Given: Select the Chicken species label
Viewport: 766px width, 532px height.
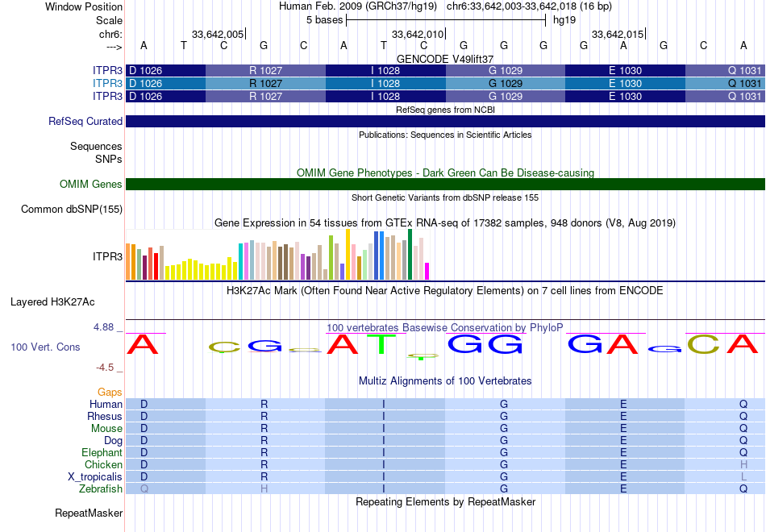Looking at the screenshot, I should pos(103,464).
